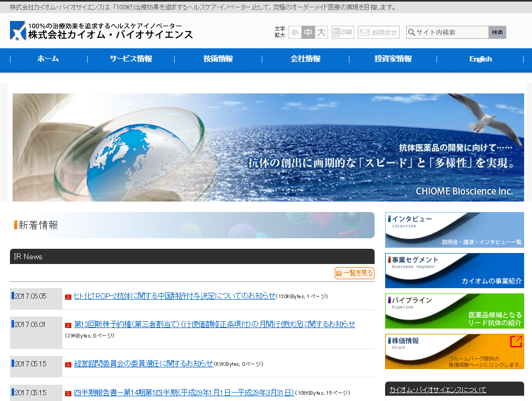This screenshot has width=532, height=401.
Task: Open the contact (お問合せ) envelope button
Action: tap(379, 32)
